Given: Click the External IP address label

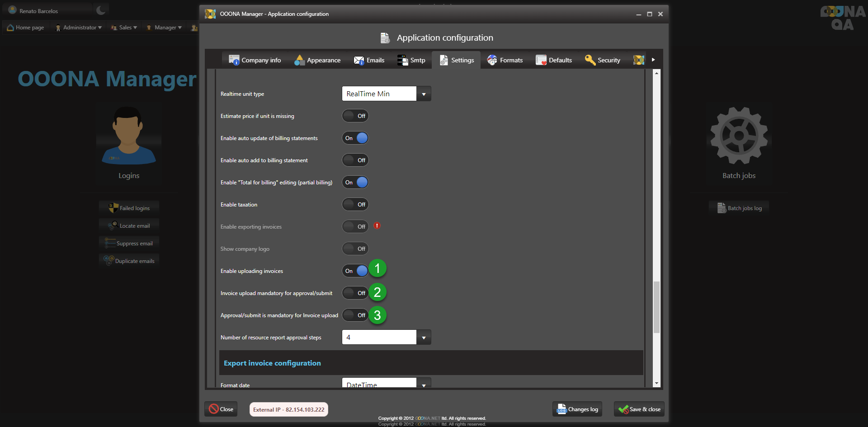Looking at the screenshot, I should point(288,410).
